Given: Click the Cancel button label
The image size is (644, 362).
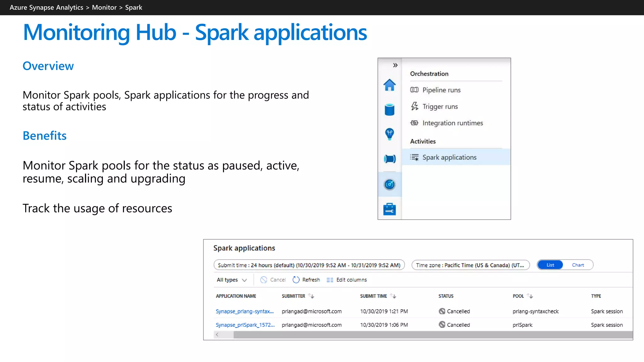Looking at the screenshot, I should tap(278, 280).
